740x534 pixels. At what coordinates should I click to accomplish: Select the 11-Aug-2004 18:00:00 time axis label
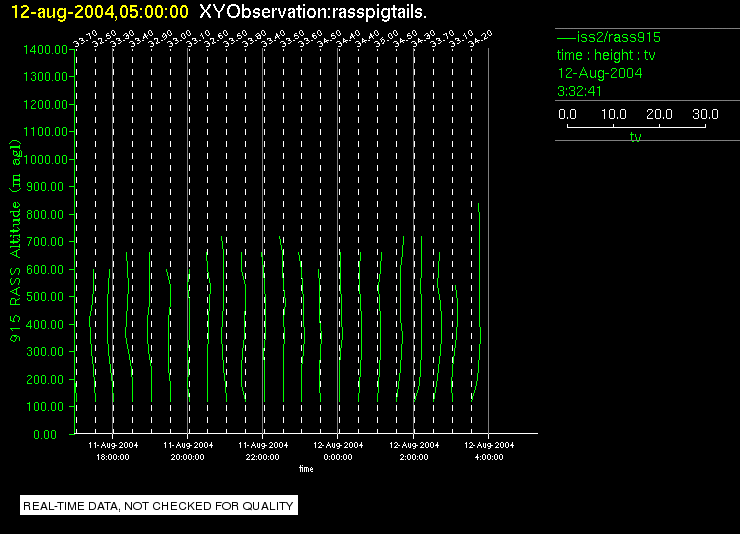click(x=113, y=451)
